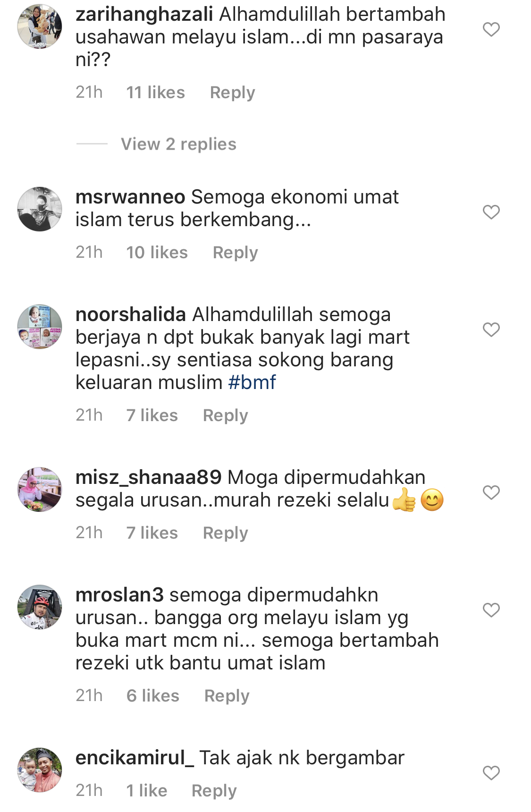Open the 10 likes list on msrwanneo's comment

tap(157, 253)
